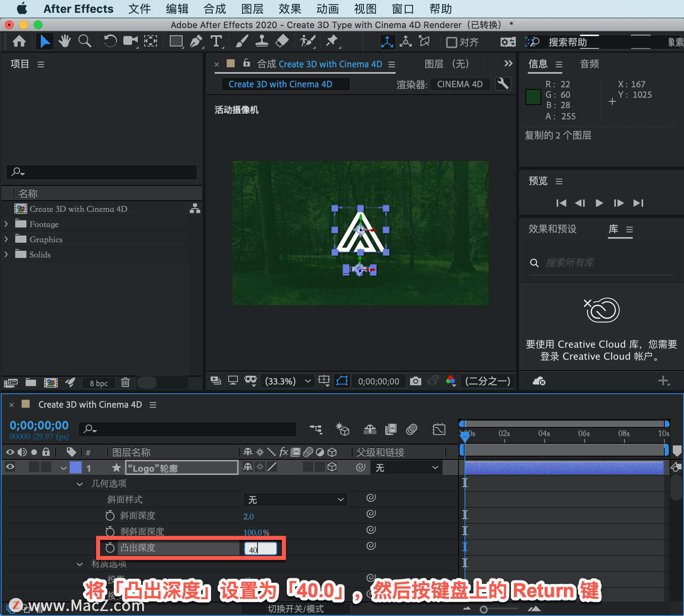This screenshot has height=616, width=684.
Task: Select the Roto Brush tool
Action: click(308, 41)
